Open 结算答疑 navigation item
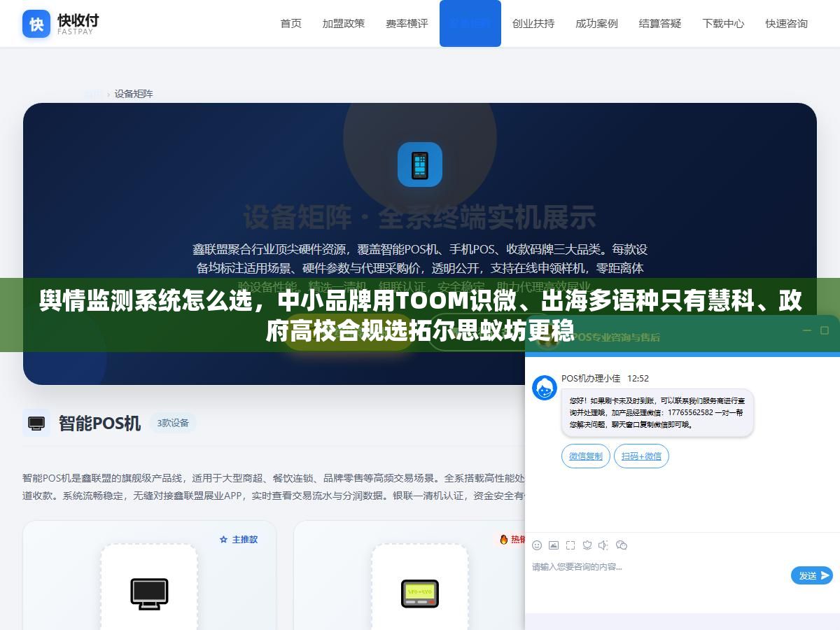The width and height of the screenshot is (840, 630). coord(660,23)
